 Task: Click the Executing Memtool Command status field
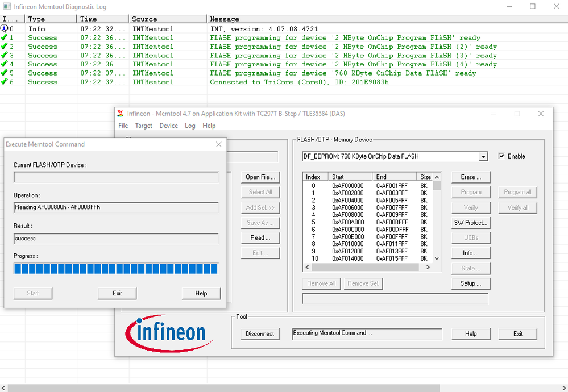367,333
